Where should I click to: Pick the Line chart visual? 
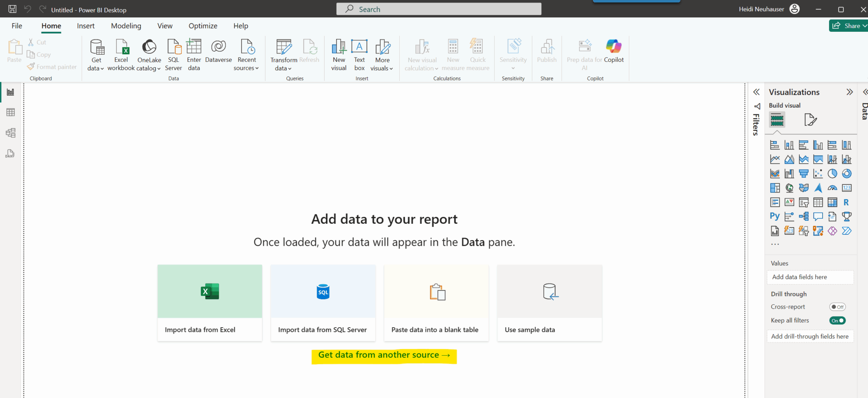tap(775, 159)
